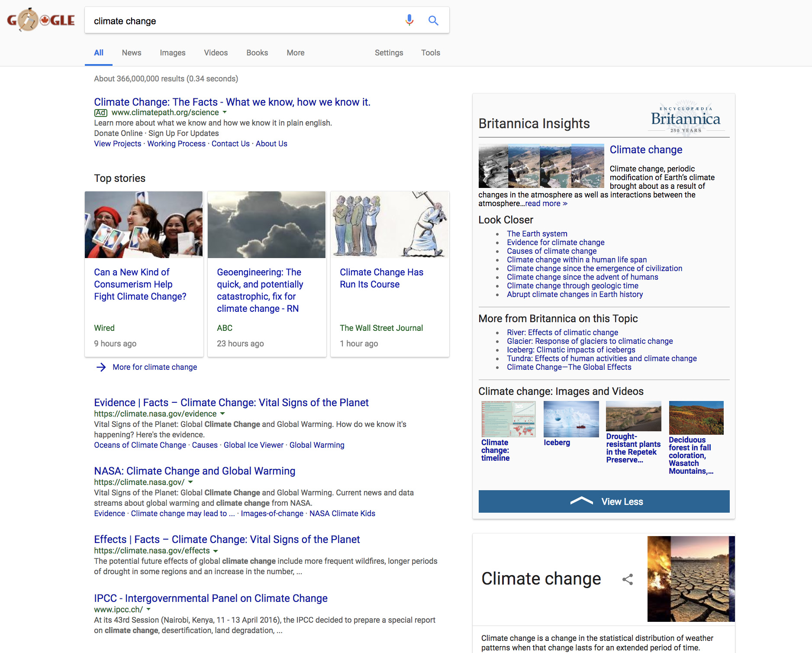The image size is (812, 653).
Task: Open Tundra: Effects of human activities link
Action: pyautogui.click(x=602, y=359)
